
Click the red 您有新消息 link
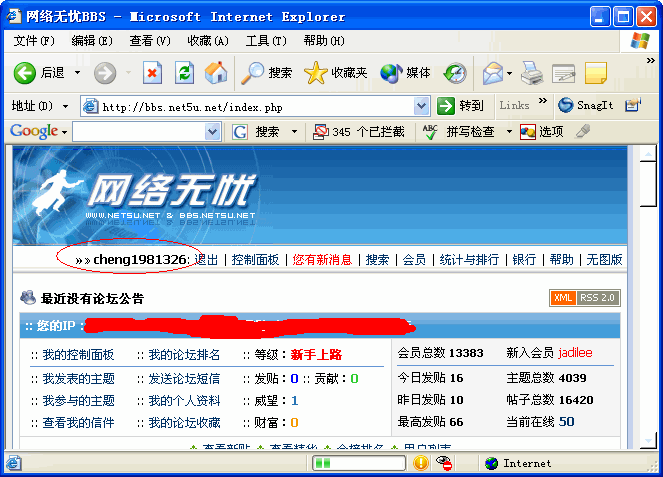322,260
